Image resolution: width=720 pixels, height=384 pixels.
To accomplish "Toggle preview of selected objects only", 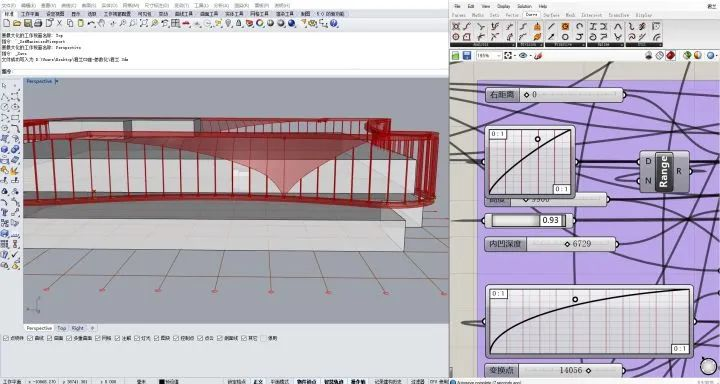I will click(x=687, y=56).
